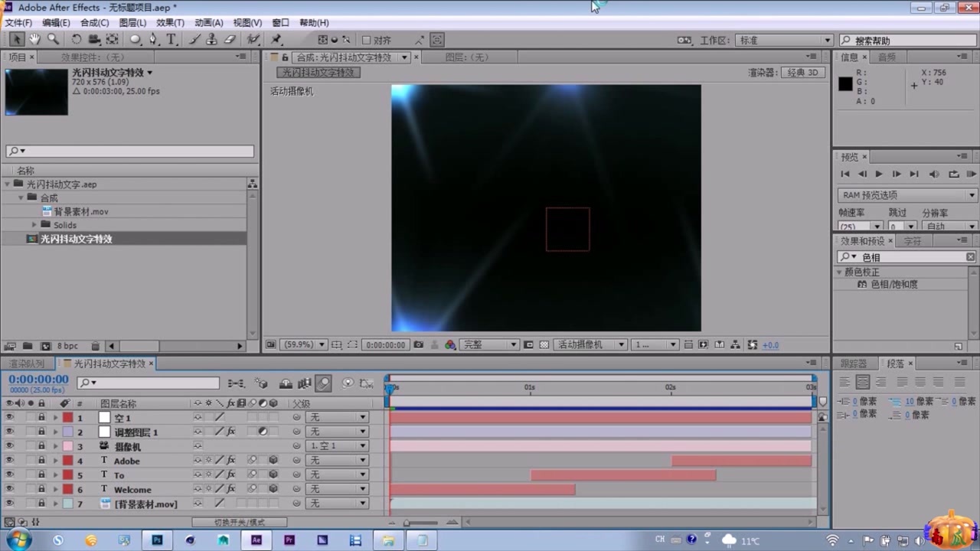
Task: Select the Brush tool
Action: coord(194,40)
